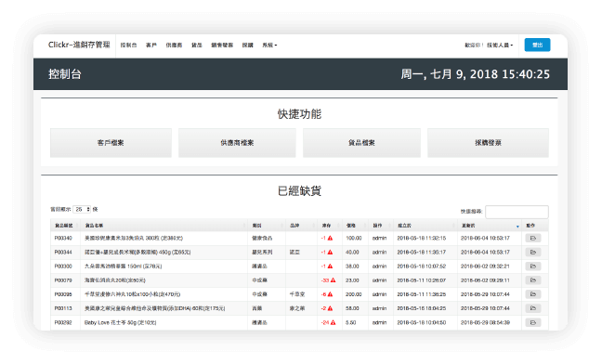Click the Clickr-進銷存管理 brand link

[x=79, y=45]
